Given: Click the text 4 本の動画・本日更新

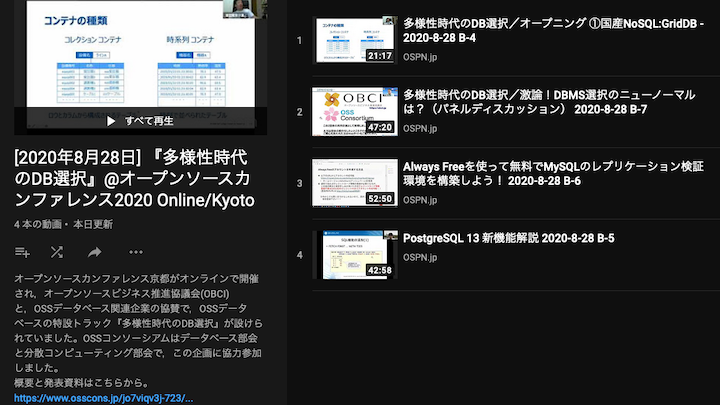Looking at the screenshot, I should (x=63, y=225).
